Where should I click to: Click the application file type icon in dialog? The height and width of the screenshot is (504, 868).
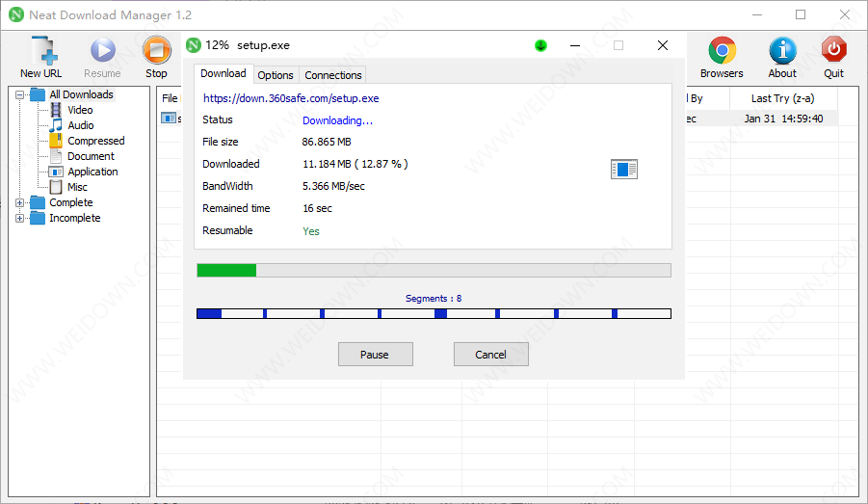[624, 169]
